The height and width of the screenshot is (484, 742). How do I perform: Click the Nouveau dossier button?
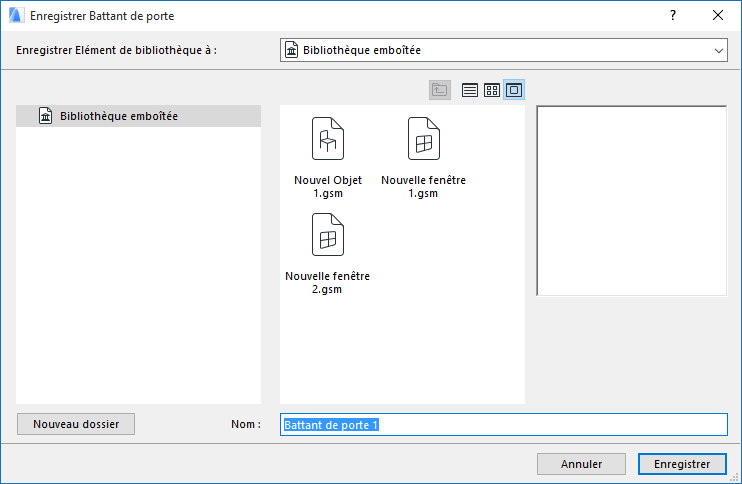76,424
